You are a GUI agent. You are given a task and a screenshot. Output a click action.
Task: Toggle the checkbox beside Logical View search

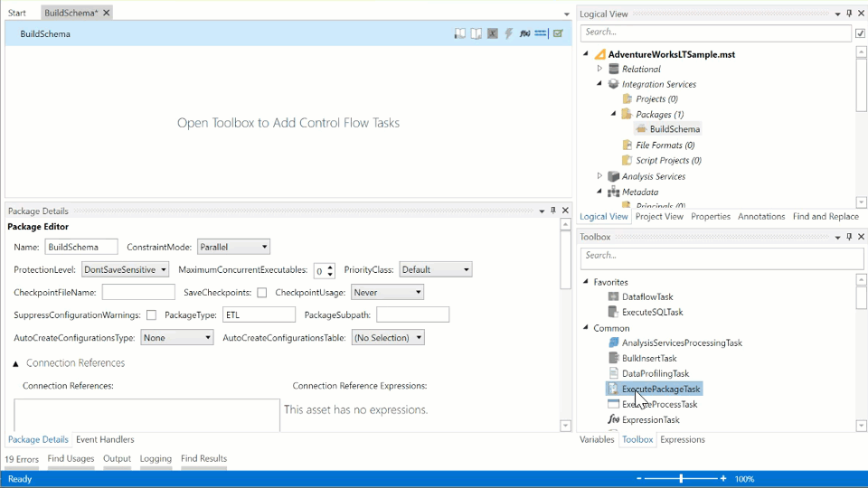point(860,33)
